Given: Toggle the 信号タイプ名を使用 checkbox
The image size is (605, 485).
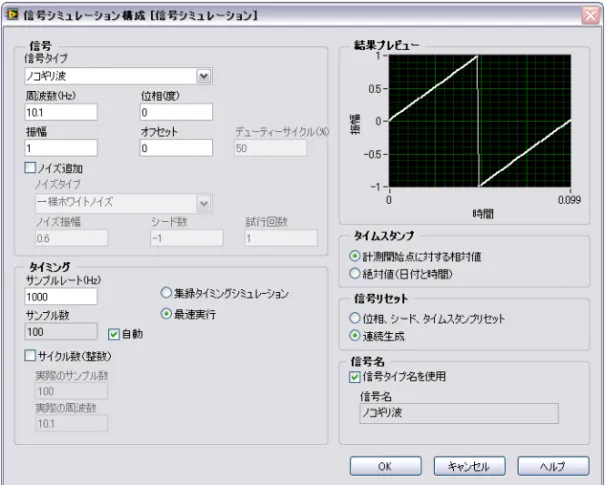Looking at the screenshot, I should click(354, 377).
